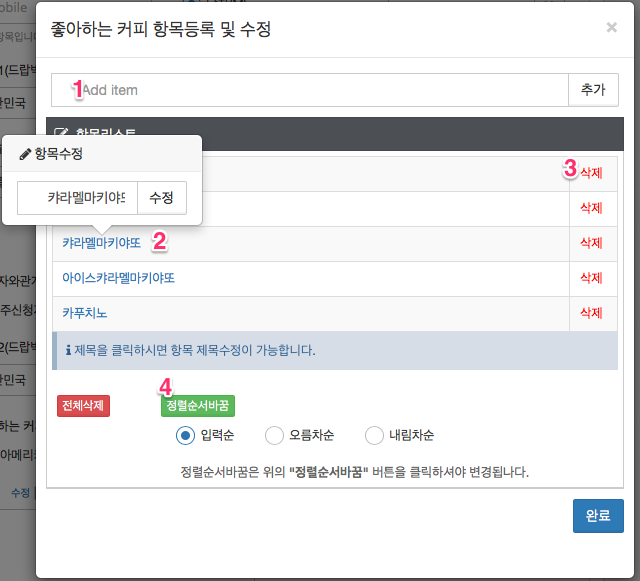Click the red 전체삭제 button
This screenshot has height=581, width=640.
click(x=83, y=406)
